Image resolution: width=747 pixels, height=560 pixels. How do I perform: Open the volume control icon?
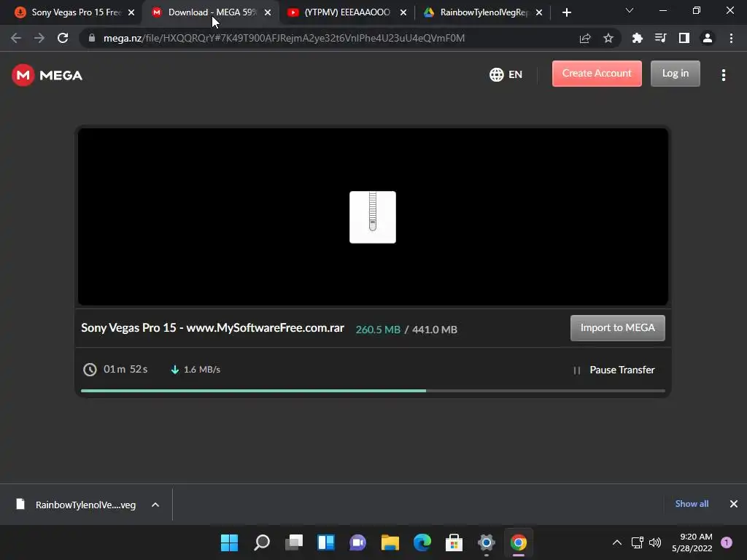pos(655,542)
